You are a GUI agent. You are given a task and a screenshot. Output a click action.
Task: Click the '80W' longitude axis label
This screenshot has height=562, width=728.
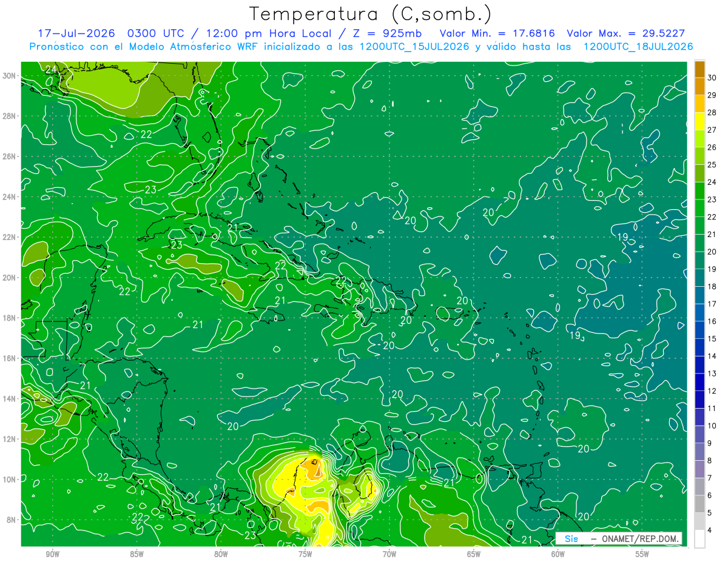[x=221, y=554]
